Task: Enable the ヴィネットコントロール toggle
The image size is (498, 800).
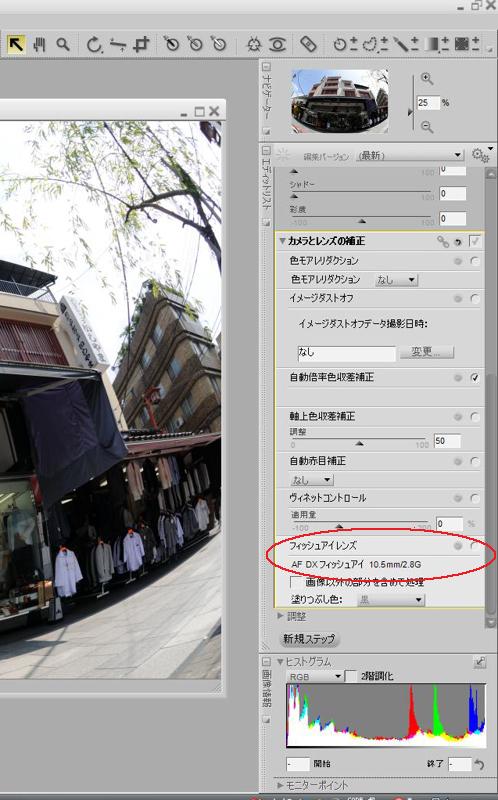Action: pyautogui.click(x=475, y=498)
